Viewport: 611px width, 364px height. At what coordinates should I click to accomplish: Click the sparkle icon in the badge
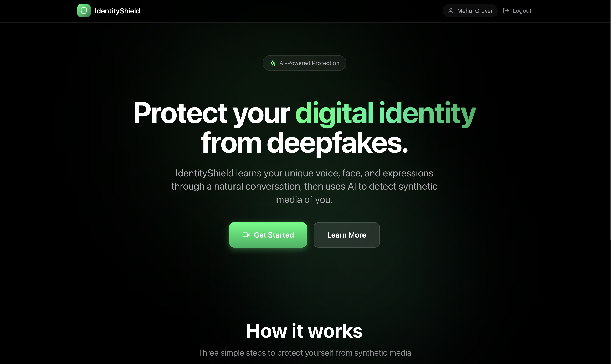pos(273,63)
